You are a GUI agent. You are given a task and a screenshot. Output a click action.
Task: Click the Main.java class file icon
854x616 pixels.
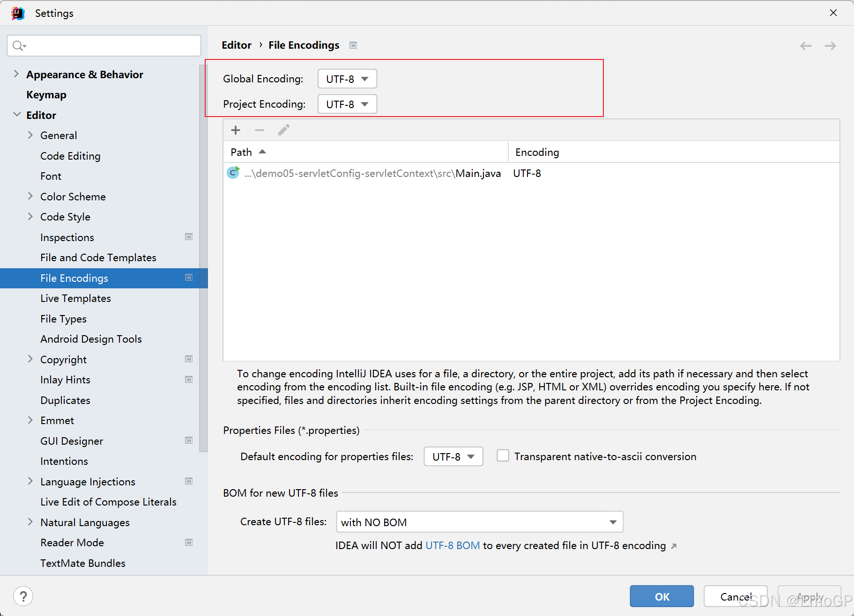tap(233, 173)
